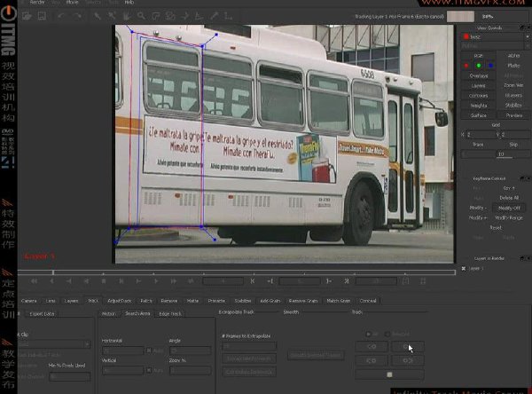Screen dimensions: 532x394
Task: Click the Undo arrow icon
Action: click(60, 16)
